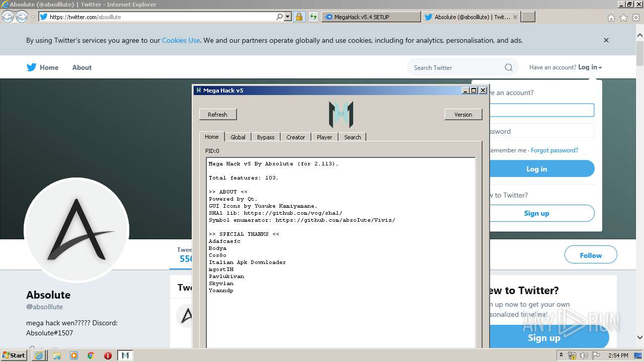Screen dimensions: 644x362
Task: Open the Internet Explorer tools gear icon
Action: (636, 18)
